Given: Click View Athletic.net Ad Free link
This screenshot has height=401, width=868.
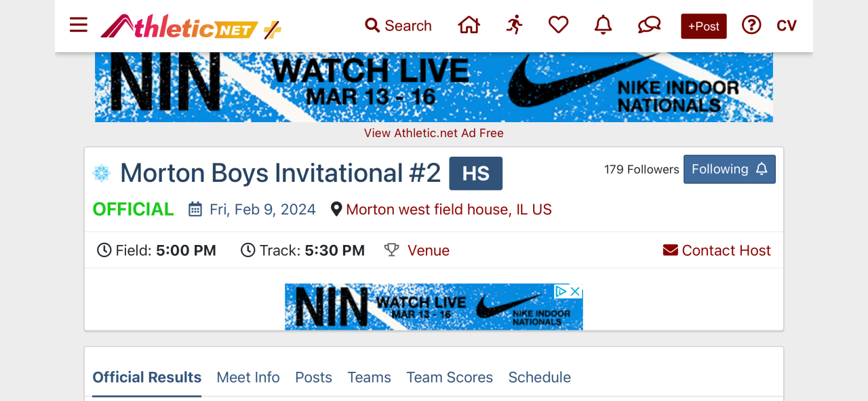Looking at the screenshot, I should pos(434,133).
